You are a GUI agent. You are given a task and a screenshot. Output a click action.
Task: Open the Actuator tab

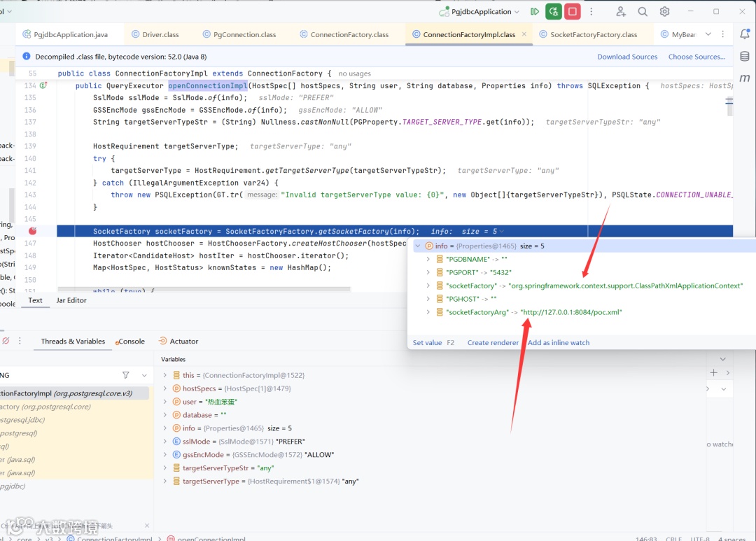pos(178,341)
